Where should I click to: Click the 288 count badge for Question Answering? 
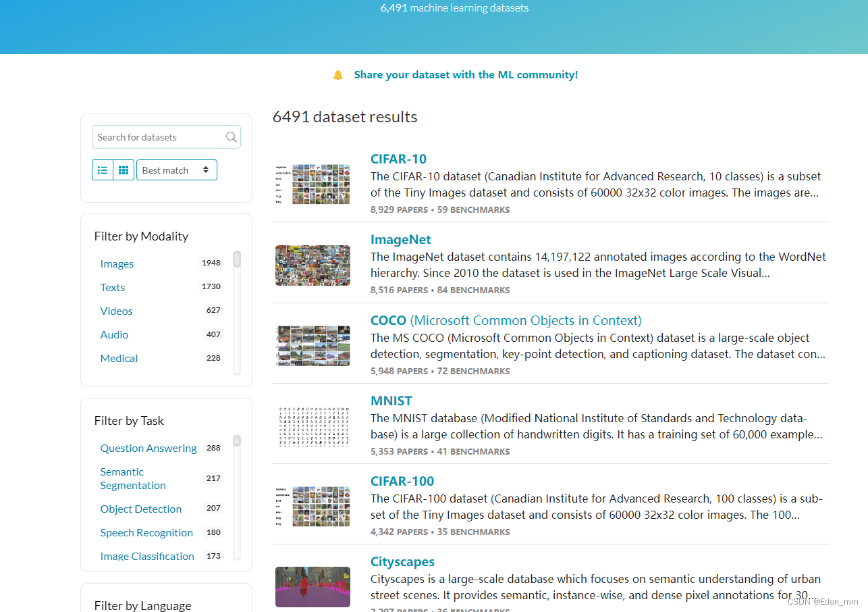[214, 447]
